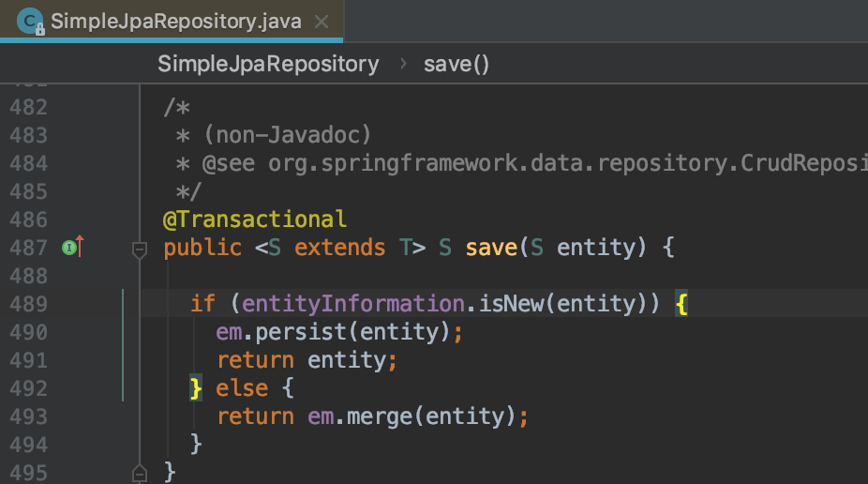
Task: Click the @Transactional annotation
Action: (255, 219)
